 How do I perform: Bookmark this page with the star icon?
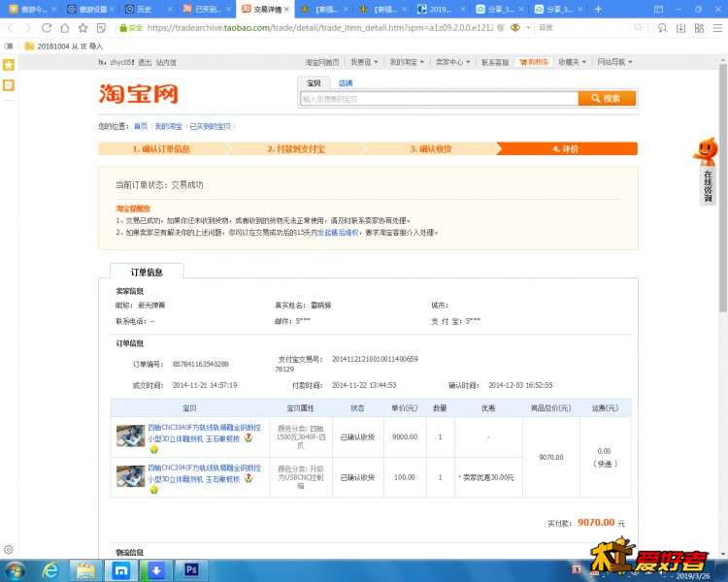83,28
